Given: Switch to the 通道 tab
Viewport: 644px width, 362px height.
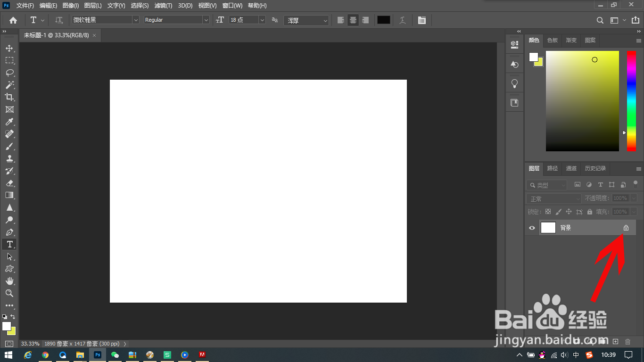Looking at the screenshot, I should pos(571,168).
